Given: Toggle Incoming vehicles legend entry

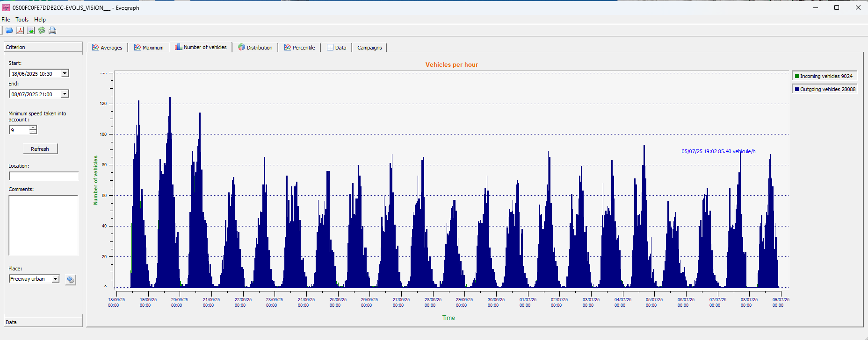Looking at the screenshot, I should click(x=824, y=76).
